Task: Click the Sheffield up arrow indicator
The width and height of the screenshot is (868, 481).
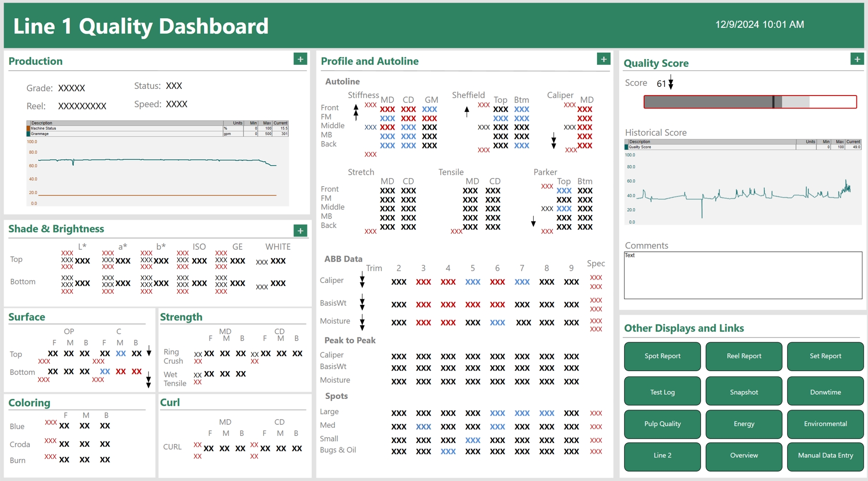Action: (x=467, y=112)
